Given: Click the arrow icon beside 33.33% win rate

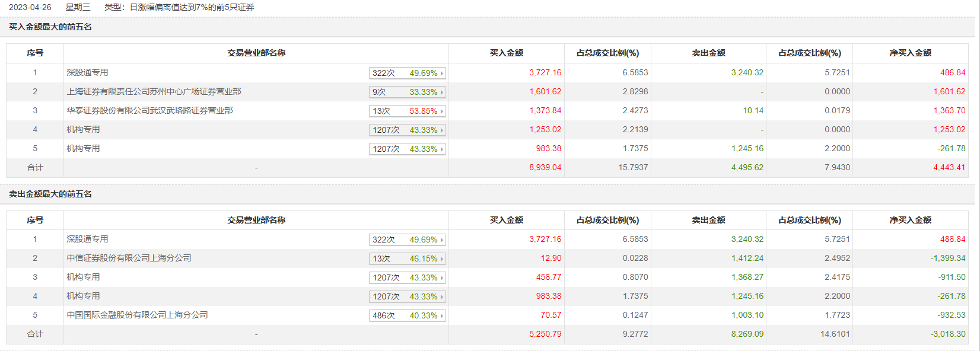Looking at the screenshot, I should [x=442, y=92].
